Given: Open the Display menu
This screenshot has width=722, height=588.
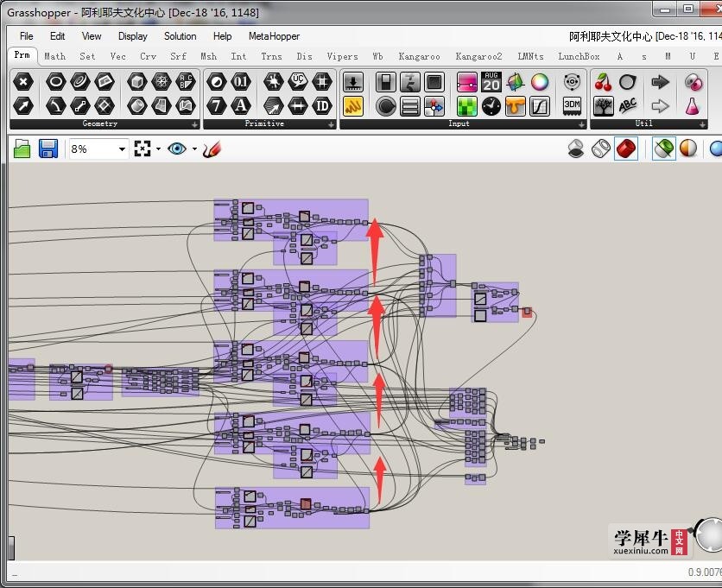Looking at the screenshot, I should click(133, 36).
